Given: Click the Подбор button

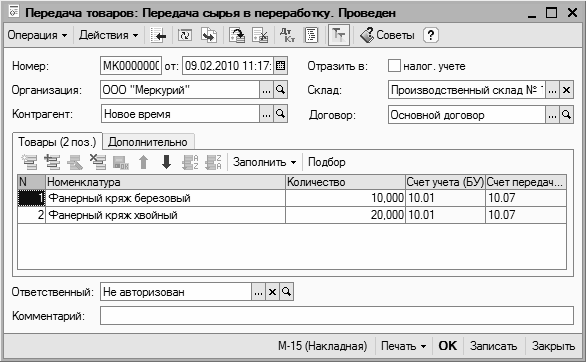Looking at the screenshot, I should click(327, 162).
